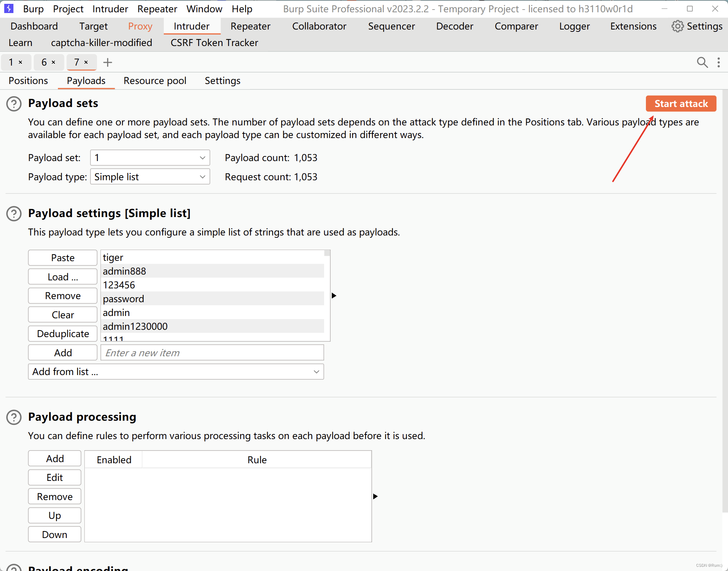Click the Up rule button
728x571 pixels.
click(x=54, y=515)
